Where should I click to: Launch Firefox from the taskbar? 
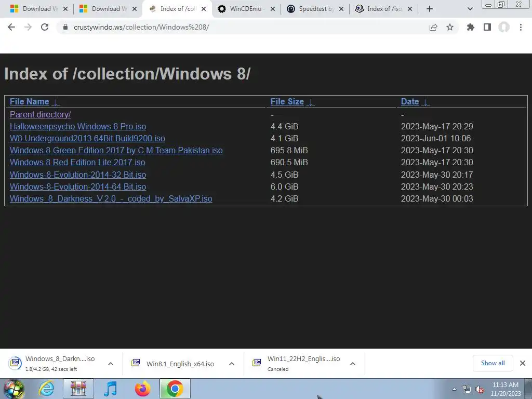[x=142, y=389]
